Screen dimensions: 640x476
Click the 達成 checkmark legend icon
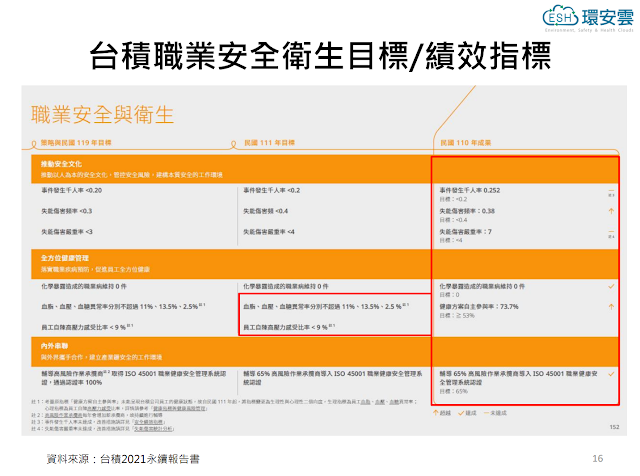click(x=461, y=413)
